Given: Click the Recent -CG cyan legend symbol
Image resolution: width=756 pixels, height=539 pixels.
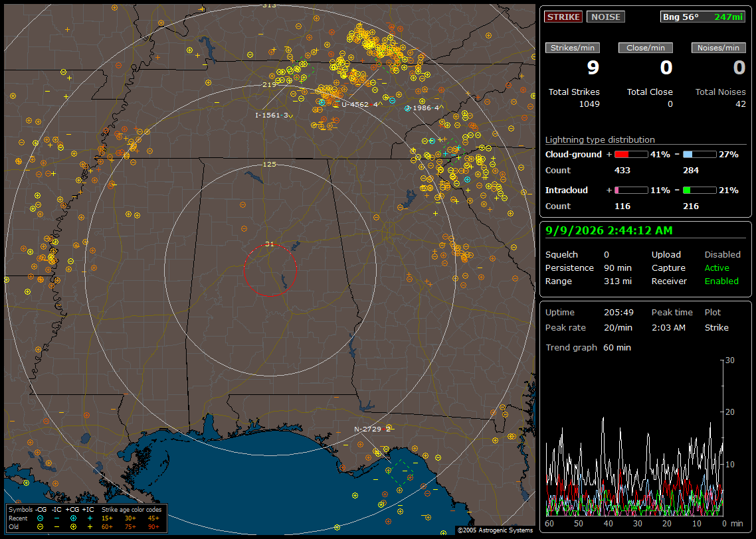Looking at the screenshot, I should pos(41,518).
